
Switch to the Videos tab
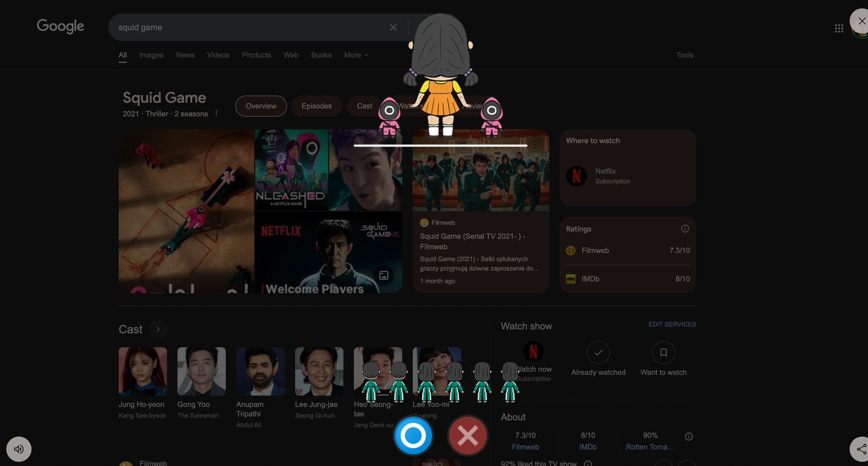pos(218,55)
